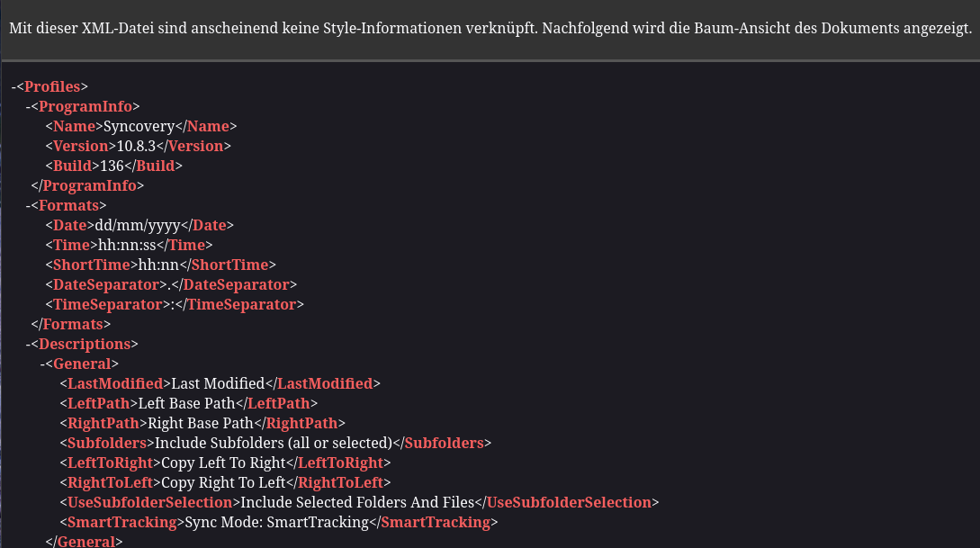
Task: Select the DateSeparator element
Action: click(106, 284)
